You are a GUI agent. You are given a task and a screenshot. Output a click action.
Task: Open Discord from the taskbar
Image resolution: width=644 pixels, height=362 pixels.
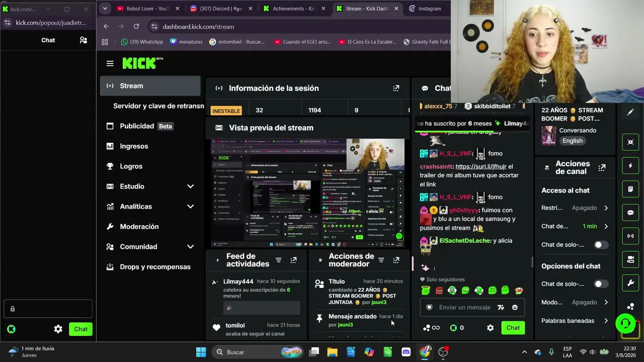(x=406, y=352)
